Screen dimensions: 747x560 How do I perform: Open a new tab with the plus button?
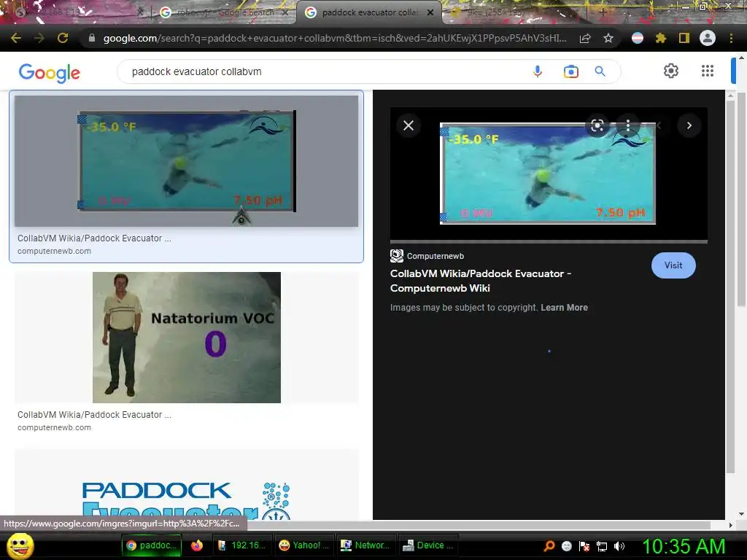point(603,12)
